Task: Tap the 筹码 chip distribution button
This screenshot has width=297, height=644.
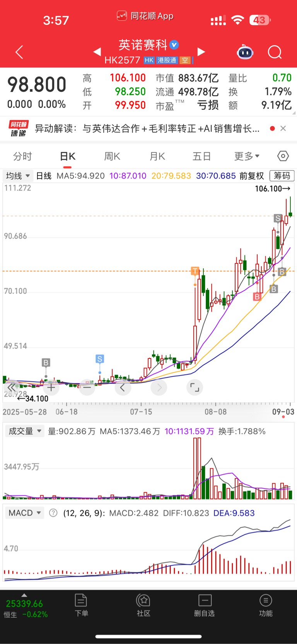Action: (282, 176)
